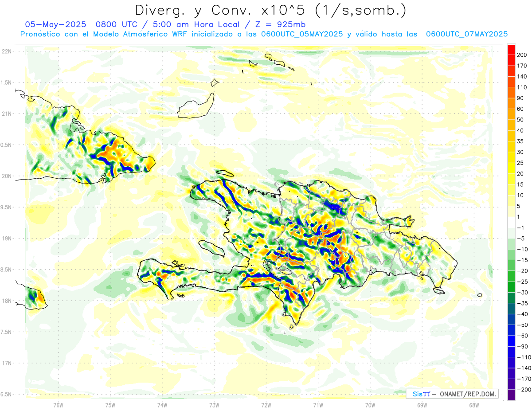The height and width of the screenshot is (411, 532).
Task: Click the '74W' longitude label
Action: pyautogui.click(x=162, y=405)
